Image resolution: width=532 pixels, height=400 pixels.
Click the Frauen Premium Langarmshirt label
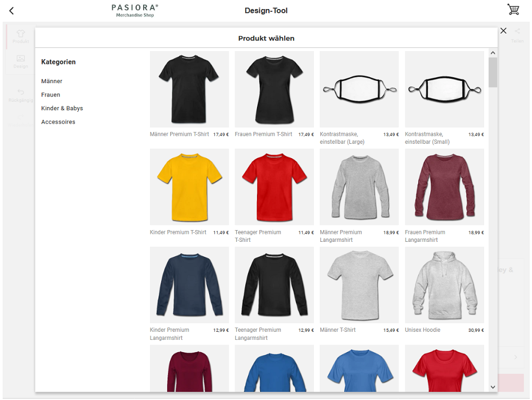(x=425, y=236)
